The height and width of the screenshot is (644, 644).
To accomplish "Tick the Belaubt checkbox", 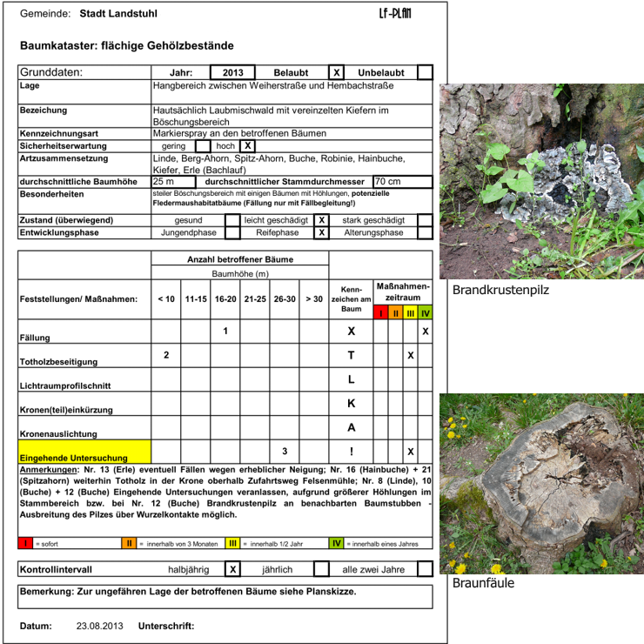I will [337, 72].
